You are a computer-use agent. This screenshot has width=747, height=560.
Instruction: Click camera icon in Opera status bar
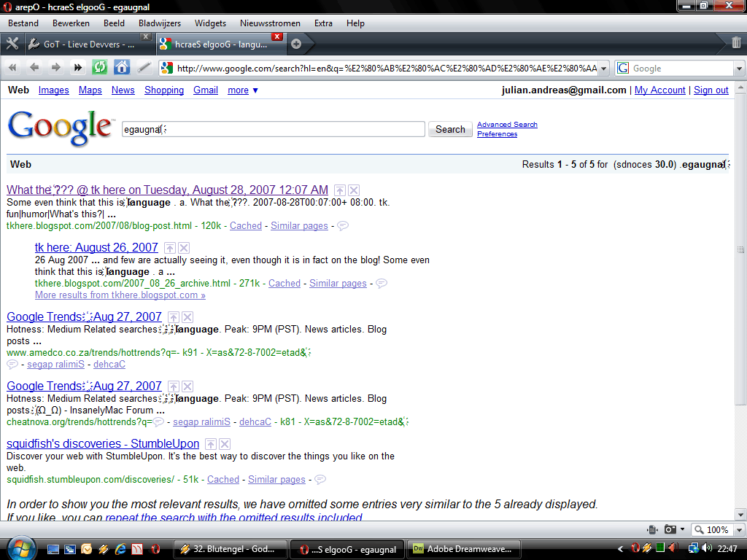(670, 529)
